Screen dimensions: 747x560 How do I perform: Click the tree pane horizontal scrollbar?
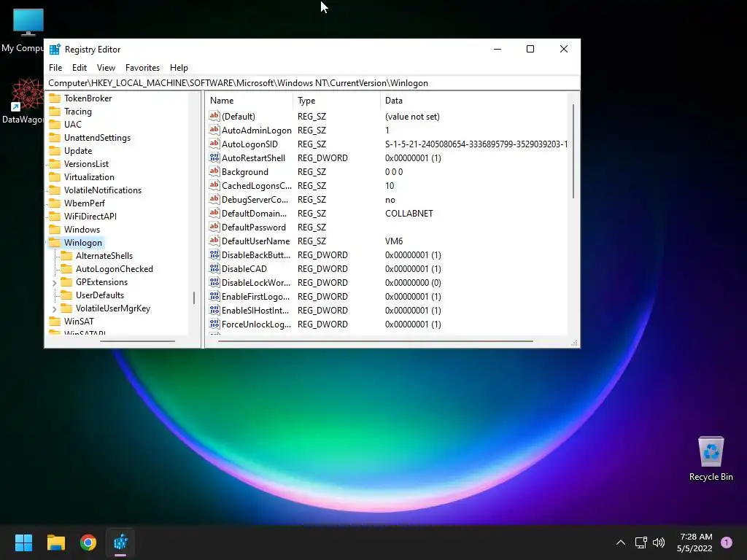[x=137, y=341]
